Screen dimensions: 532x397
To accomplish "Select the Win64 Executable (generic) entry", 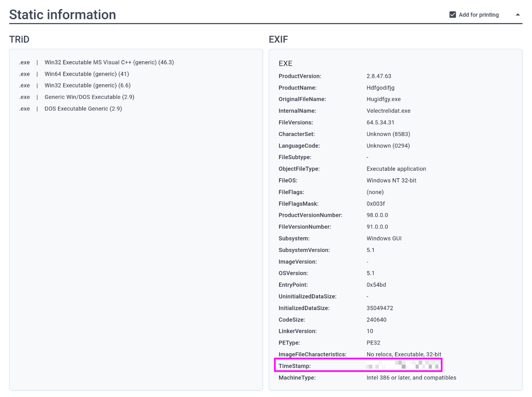I will tap(87, 74).
